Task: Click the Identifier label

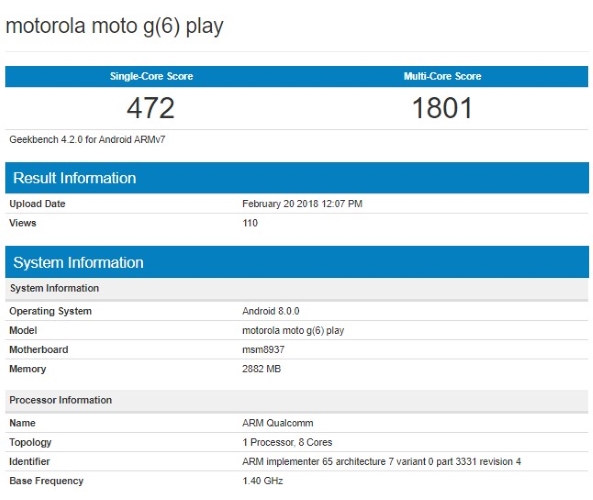Action: click(x=29, y=461)
